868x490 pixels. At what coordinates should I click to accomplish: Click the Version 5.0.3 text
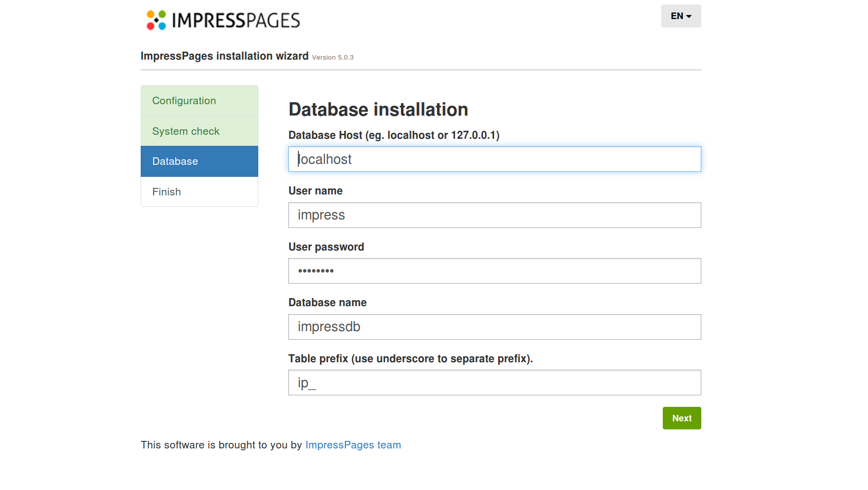[x=333, y=58]
